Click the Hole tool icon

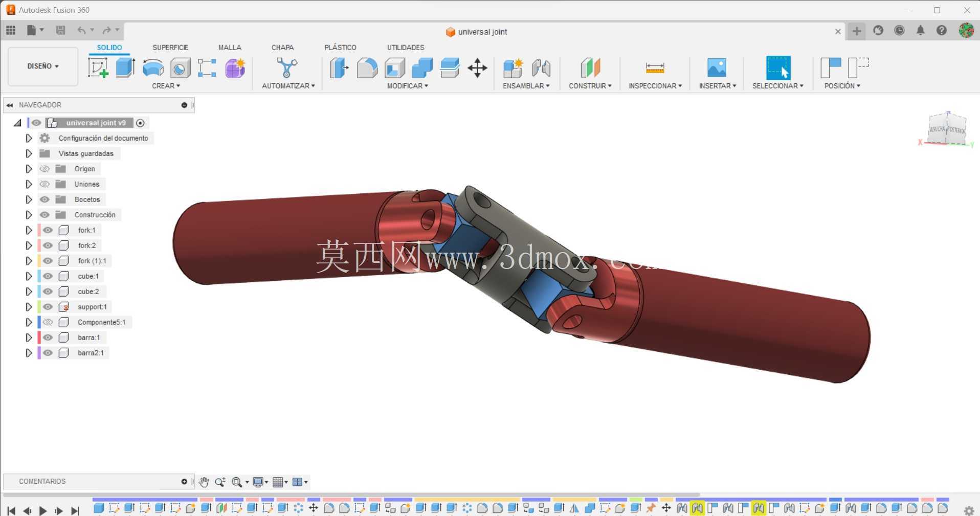click(x=180, y=68)
